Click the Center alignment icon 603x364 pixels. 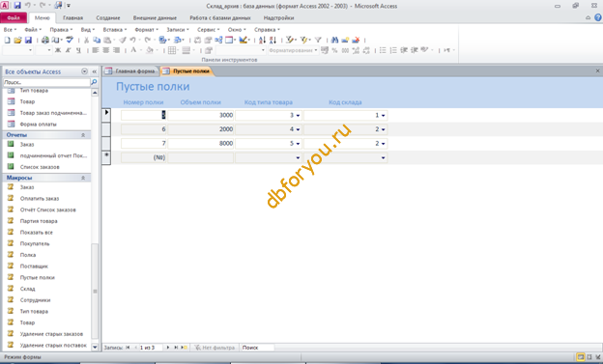(x=105, y=50)
